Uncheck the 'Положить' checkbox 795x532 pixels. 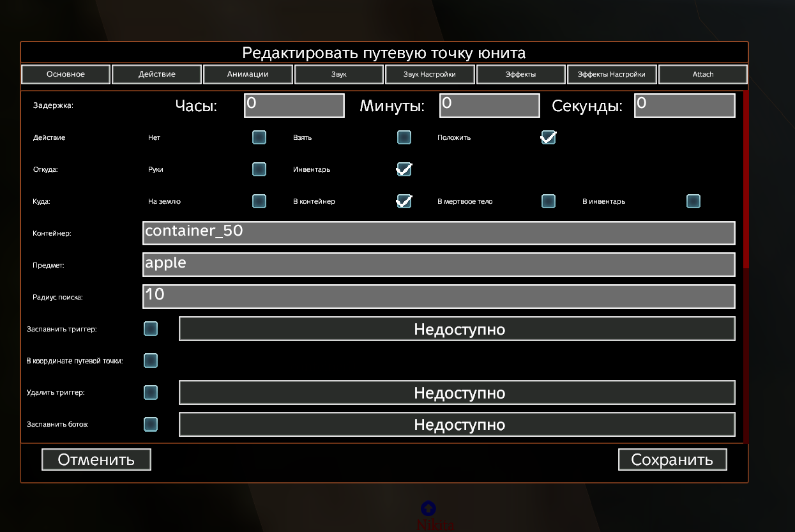pyautogui.click(x=548, y=137)
